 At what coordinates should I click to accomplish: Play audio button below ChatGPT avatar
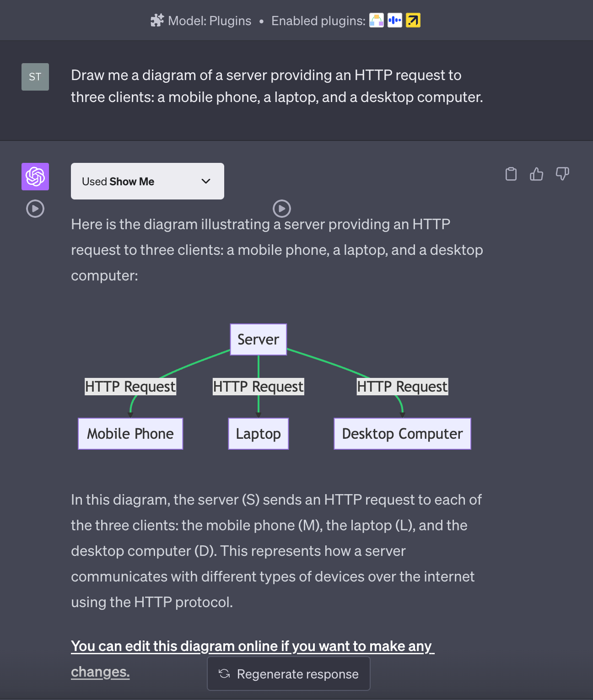point(35,209)
